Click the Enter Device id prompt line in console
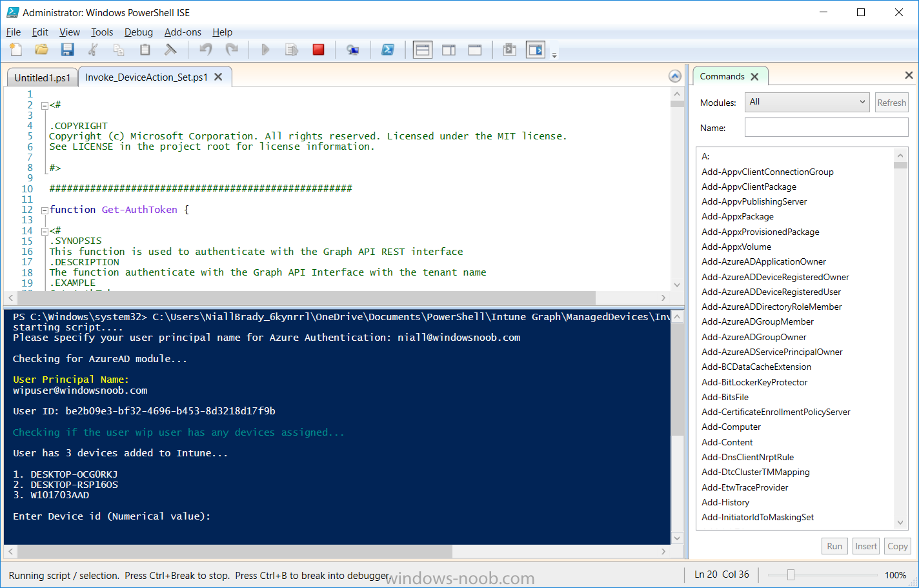Screen dimensions: 919x588 [x=112, y=516]
